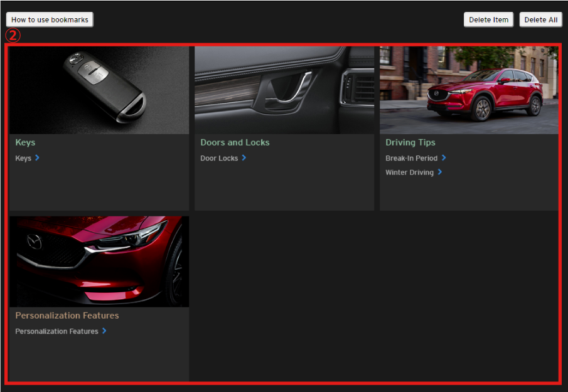
Task: Click the How to use bookmarks button
Action: [50, 20]
